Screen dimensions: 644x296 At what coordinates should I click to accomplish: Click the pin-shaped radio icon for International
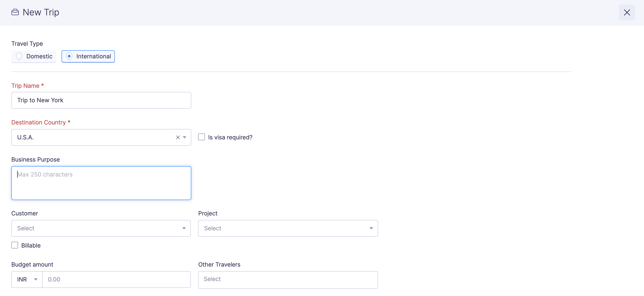pos(69,56)
